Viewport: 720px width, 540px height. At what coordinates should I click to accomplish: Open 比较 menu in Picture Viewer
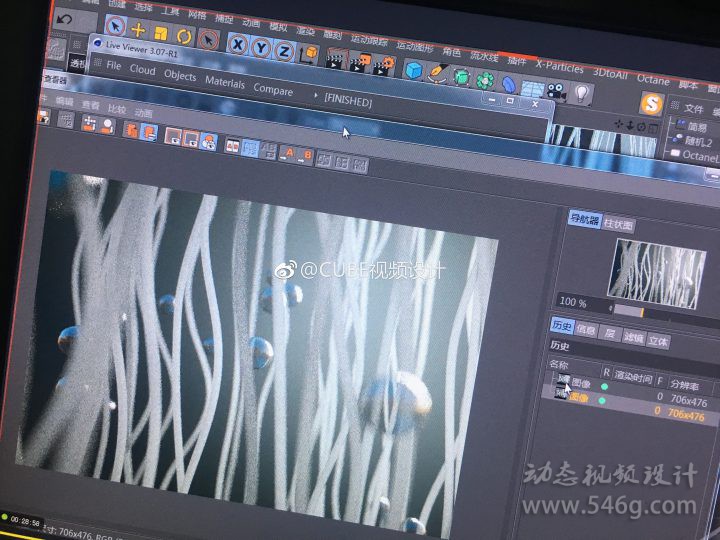point(117,109)
